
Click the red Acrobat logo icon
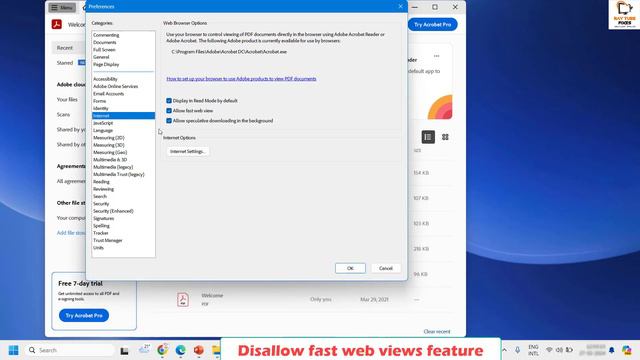(57, 24)
